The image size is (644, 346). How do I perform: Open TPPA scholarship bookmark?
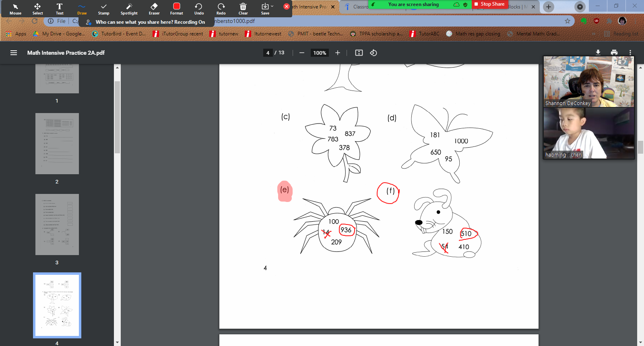point(376,34)
